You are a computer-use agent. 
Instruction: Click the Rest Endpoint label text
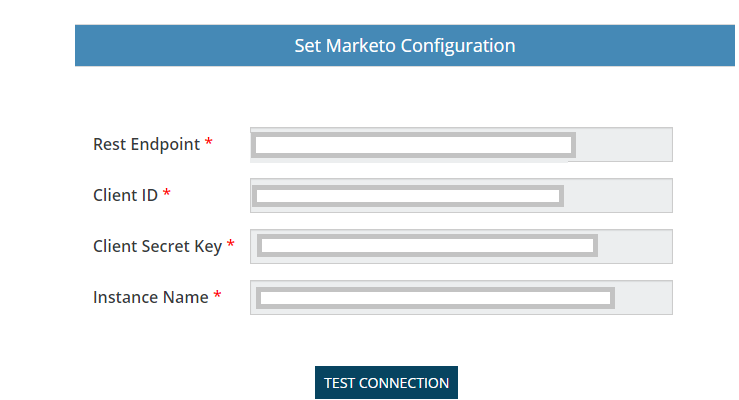pos(147,144)
